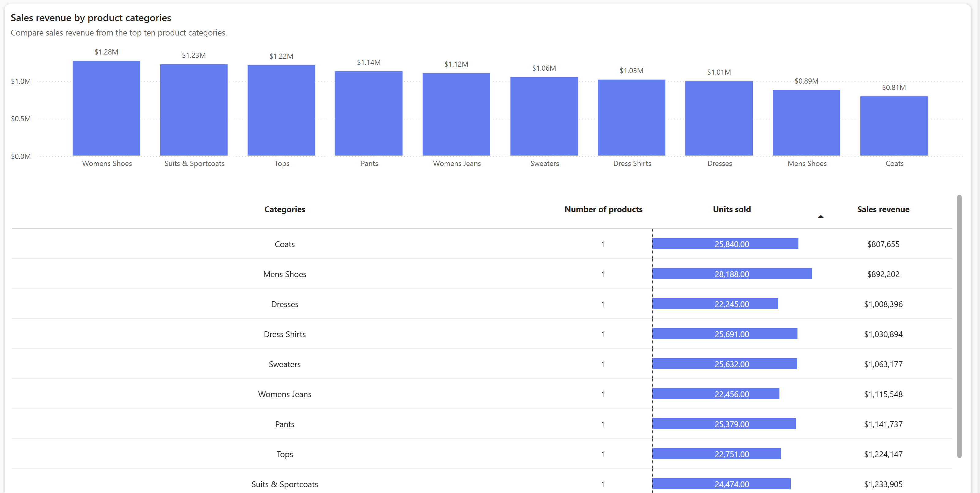Image resolution: width=980 pixels, height=493 pixels.
Task: Click the $1.23M data label
Action: pos(194,55)
